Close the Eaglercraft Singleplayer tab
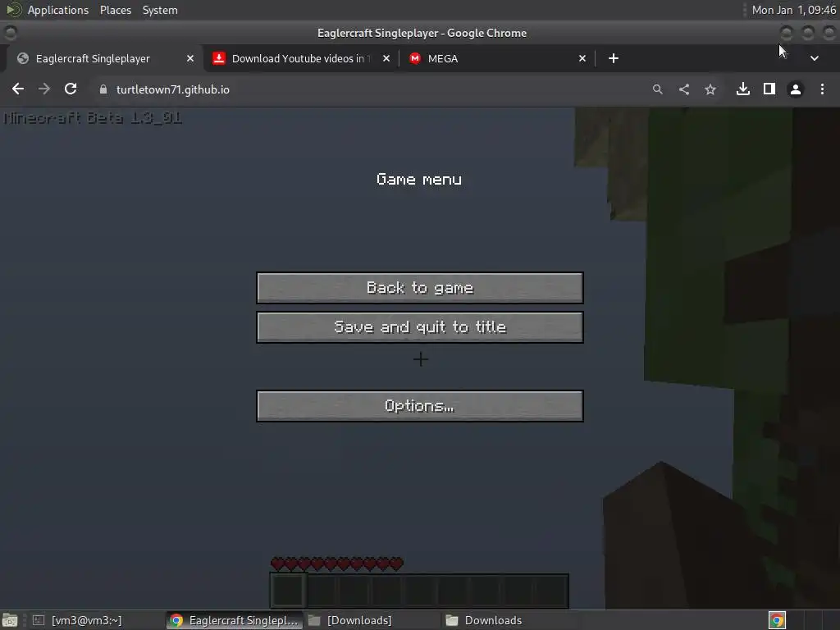The image size is (840, 630). pos(190,58)
